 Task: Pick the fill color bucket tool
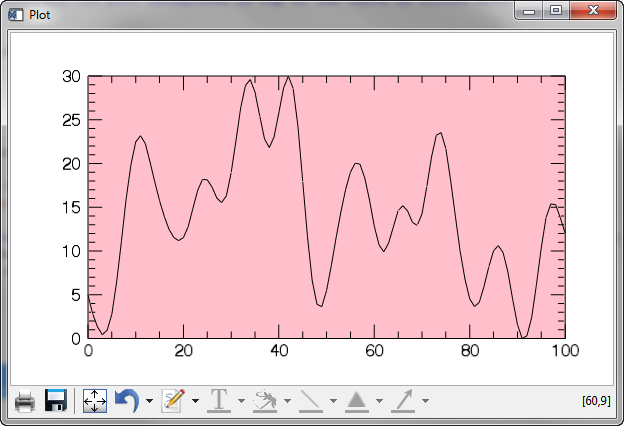[x=264, y=402]
